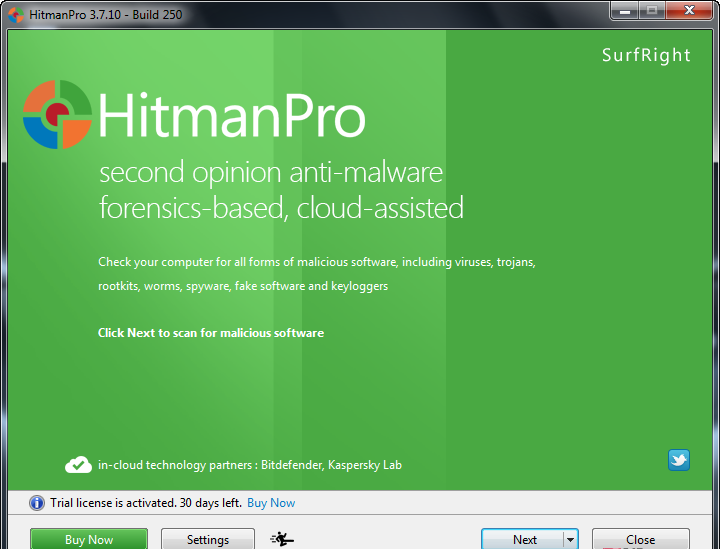
Task: Open the Twitter bird icon link
Action: (679, 460)
